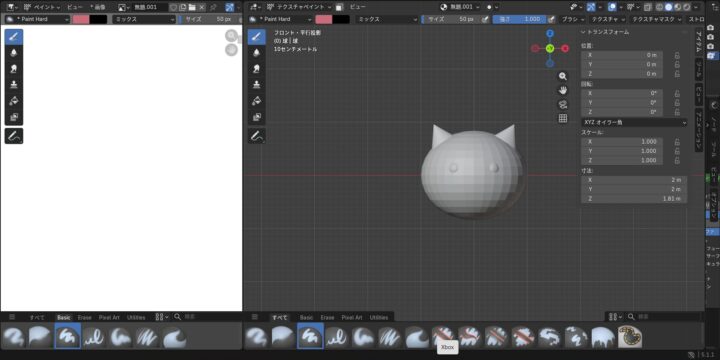
Task: Select the Mask tool in the image editor toolbar
Action: click(14, 117)
